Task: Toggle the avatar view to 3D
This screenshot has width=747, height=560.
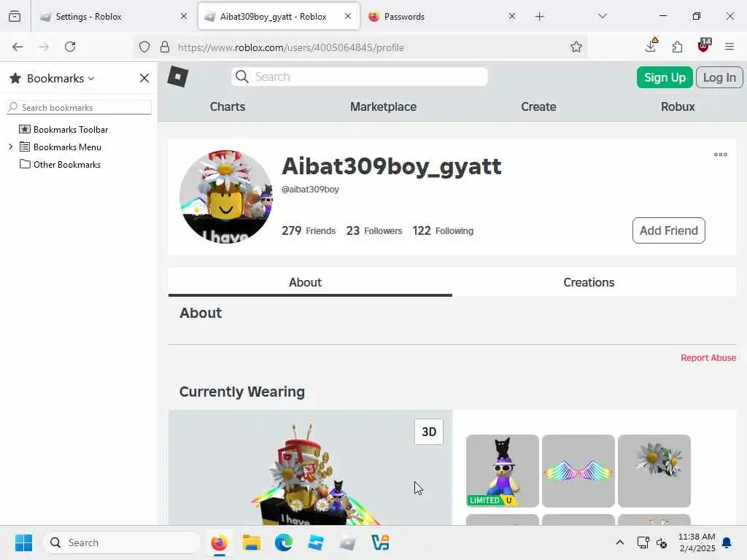Action: click(429, 432)
